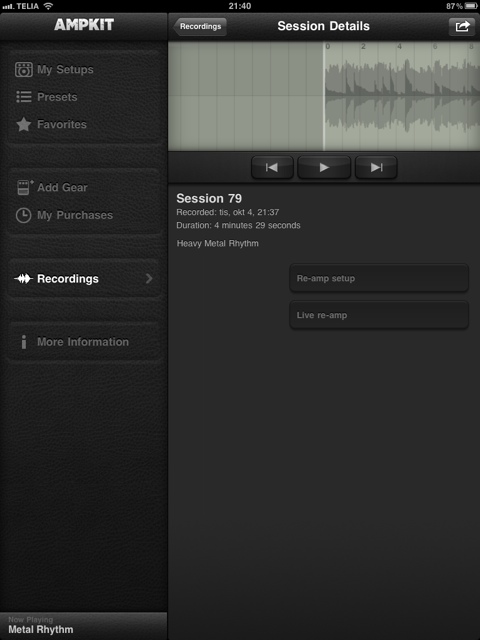The image size is (480, 640).
Task: Click the Recordings waveform icon
Action: click(23, 279)
